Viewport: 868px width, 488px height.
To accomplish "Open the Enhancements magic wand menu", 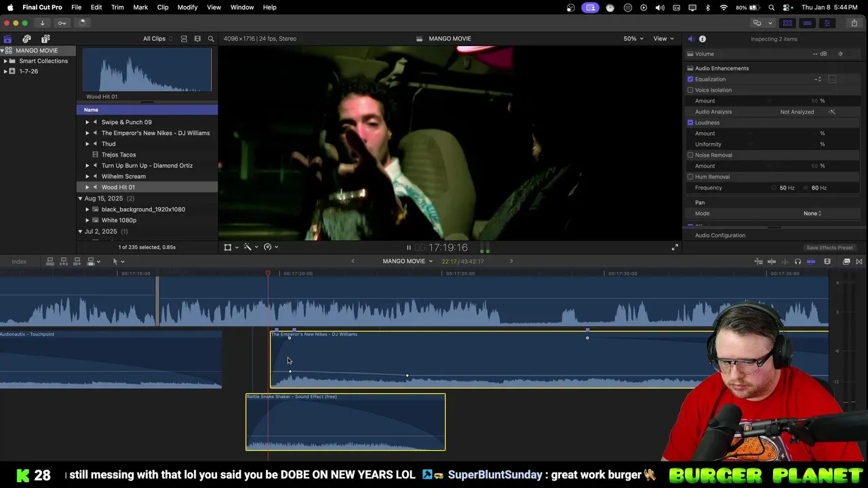I will pyautogui.click(x=251, y=247).
